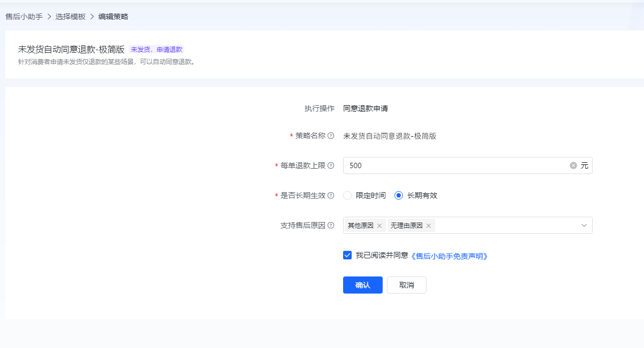Image resolution: width=644 pixels, height=348 pixels.
Task: Go to 售后小助手 in the breadcrumb
Action: [24, 17]
